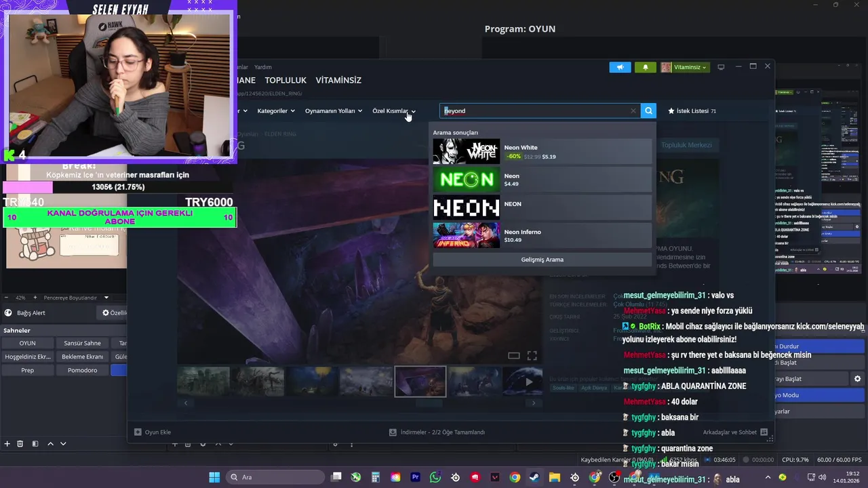Open the Vitaminsiz account dropdown
The height and width of the screenshot is (488, 868).
685,67
